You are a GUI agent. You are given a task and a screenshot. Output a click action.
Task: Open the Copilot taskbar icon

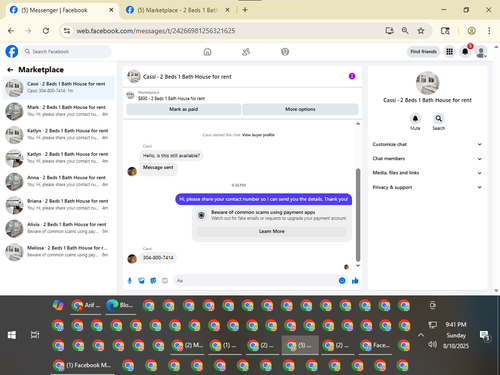58,305
